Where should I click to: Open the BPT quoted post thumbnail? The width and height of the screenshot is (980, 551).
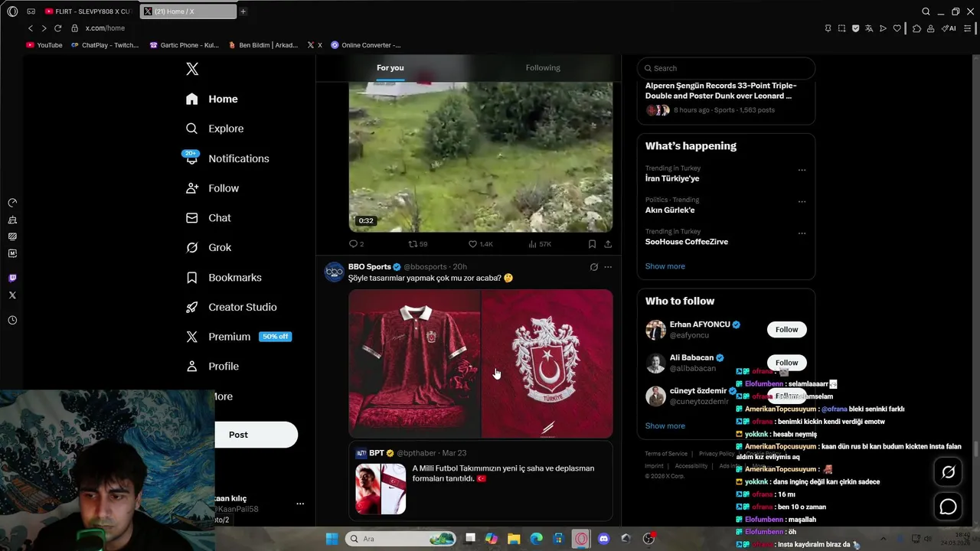381,489
